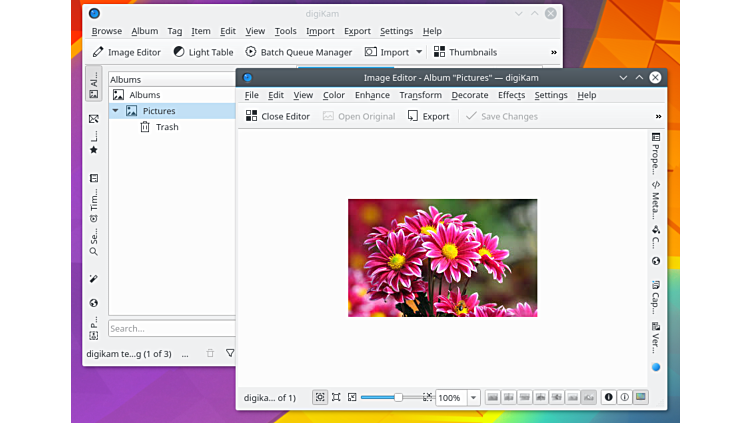Viewport: 752px width, 423px height.
Task: Toggle fit-to-window zoom button
Action: [319, 397]
